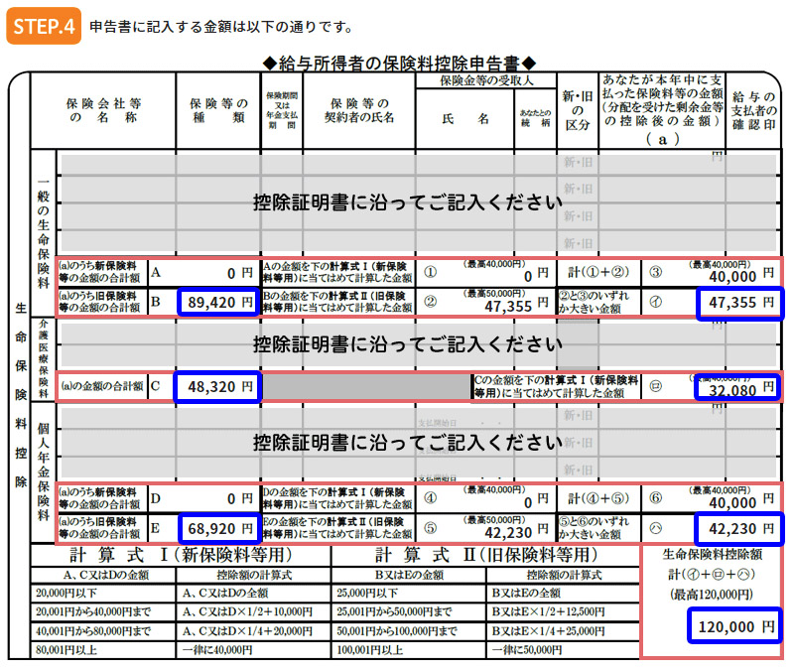Click the STEP.4 badge
Viewport: 794px width, 672px height.
click(45, 21)
